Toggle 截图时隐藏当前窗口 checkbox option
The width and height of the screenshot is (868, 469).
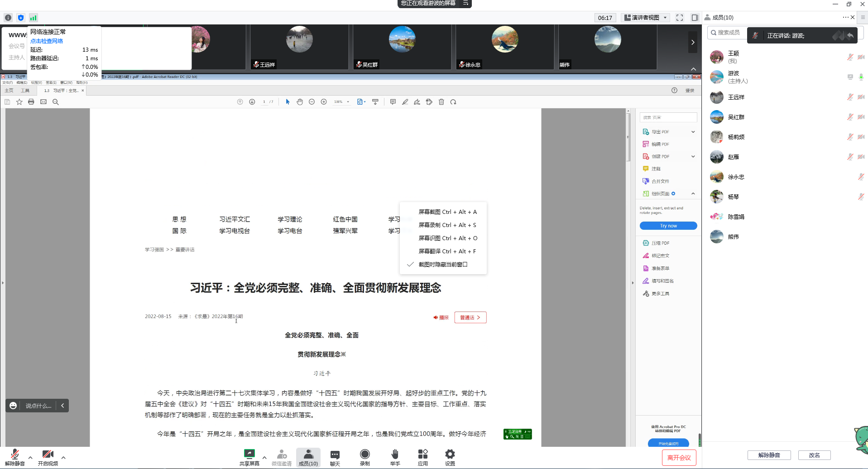click(x=442, y=265)
